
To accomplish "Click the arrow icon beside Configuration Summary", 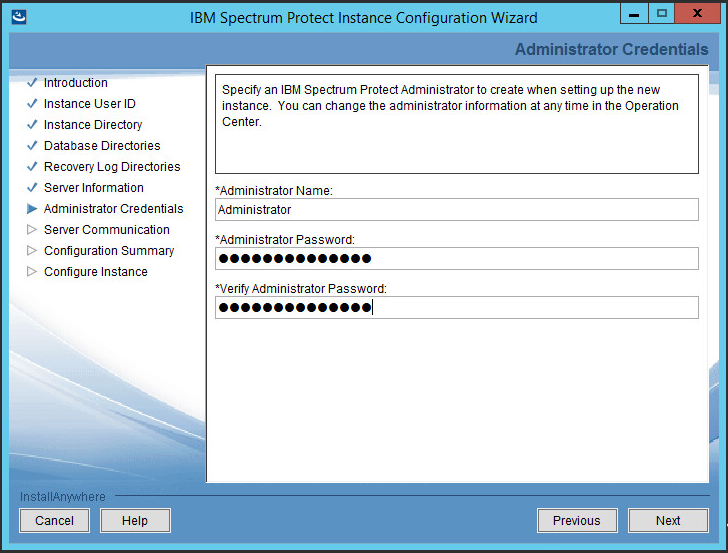I will coord(32,251).
